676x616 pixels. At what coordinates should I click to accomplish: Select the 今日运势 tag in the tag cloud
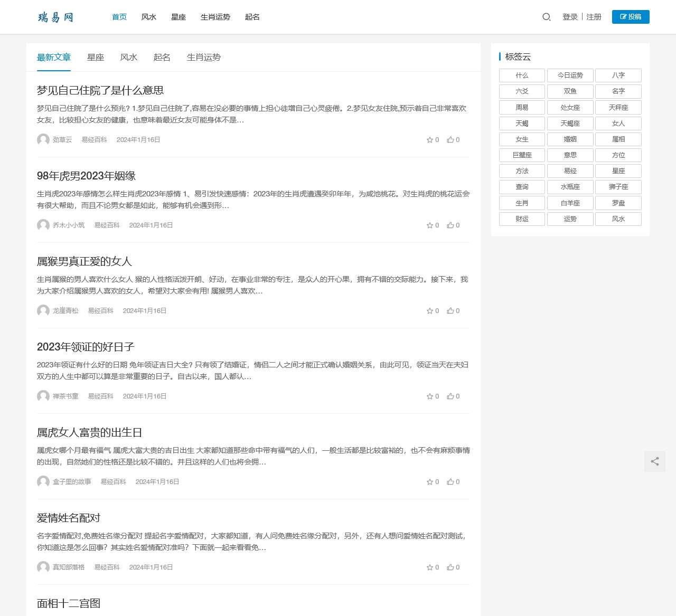point(570,75)
